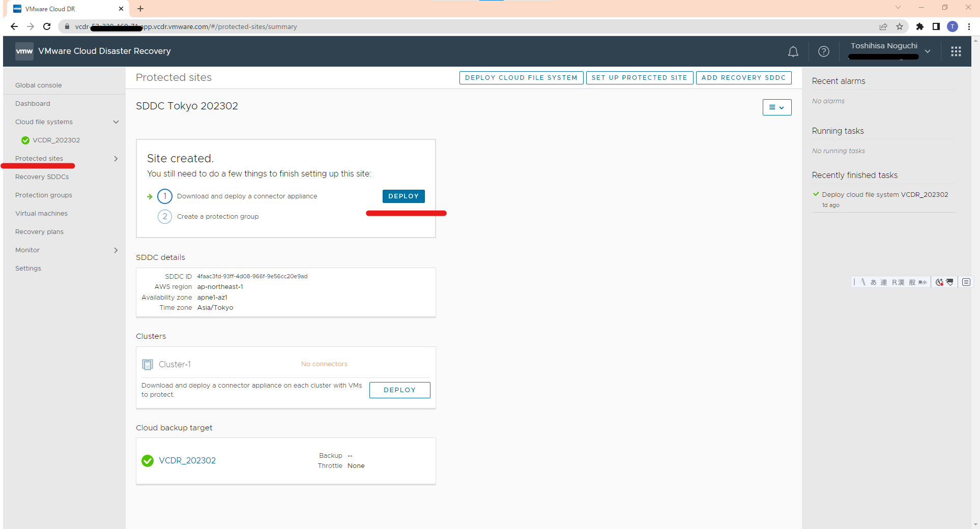Expand the Monitor submenu arrow
The width and height of the screenshot is (980, 529).
click(116, 250)
